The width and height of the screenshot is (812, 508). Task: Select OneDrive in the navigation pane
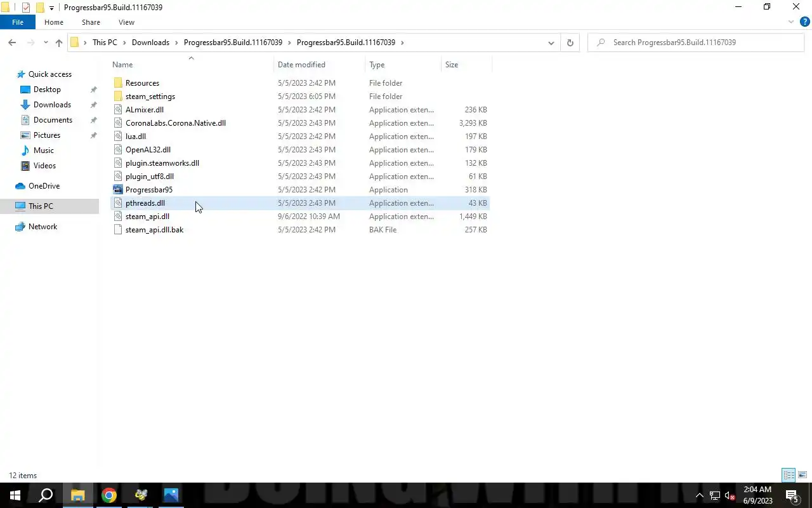[x=44, y=186]
